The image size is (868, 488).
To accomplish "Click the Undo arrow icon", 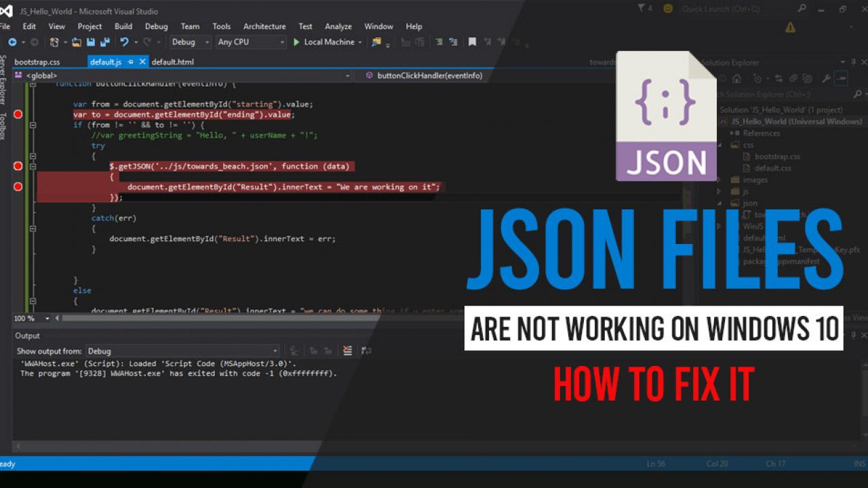I will pos(124,42).
